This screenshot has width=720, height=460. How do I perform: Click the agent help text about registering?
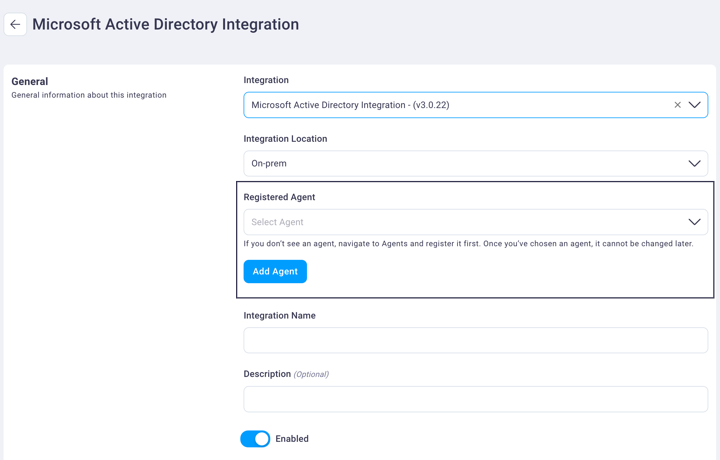[468, 243]
